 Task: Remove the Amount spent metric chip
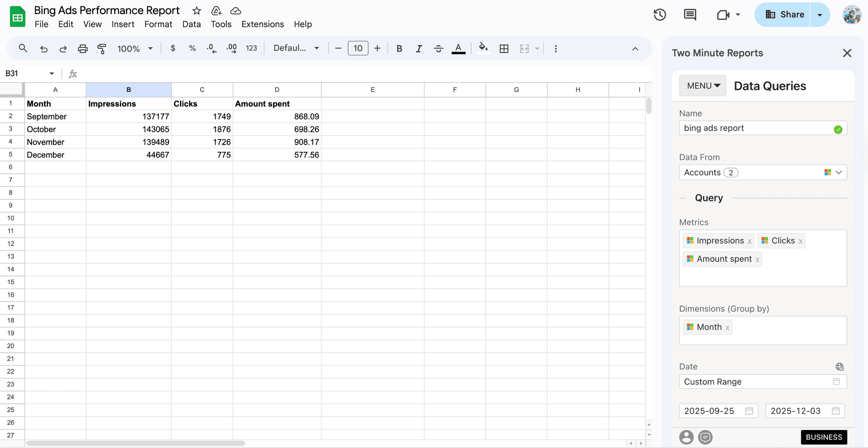[x=757, y=259]
